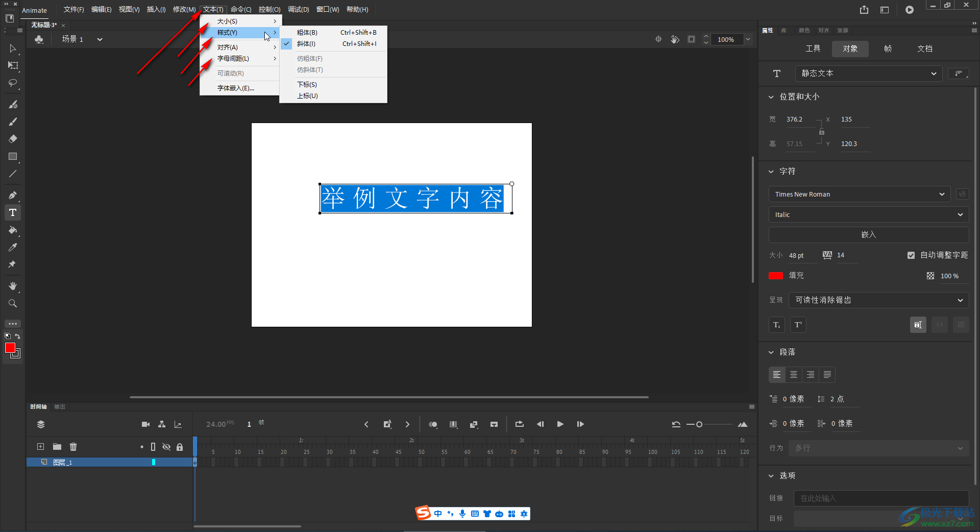Toggle lock all layers icon
The image size is (980, 532).
(x=180, y=447)
